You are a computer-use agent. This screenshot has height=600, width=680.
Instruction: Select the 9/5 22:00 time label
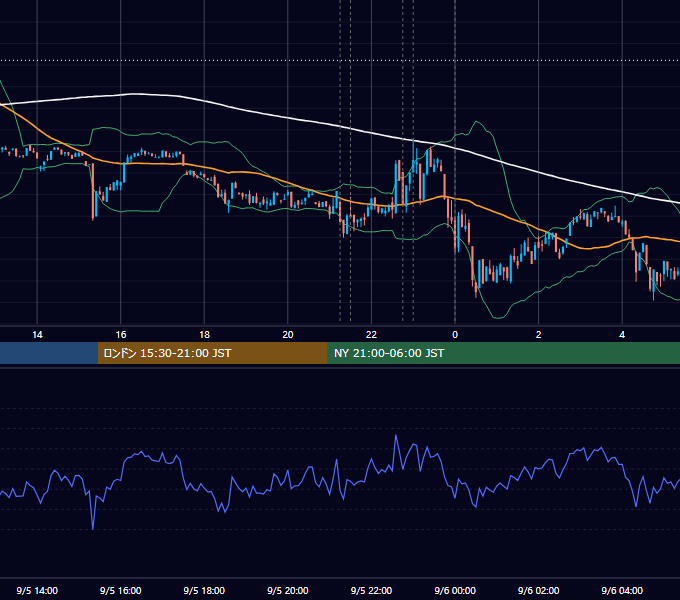(371, 590)
